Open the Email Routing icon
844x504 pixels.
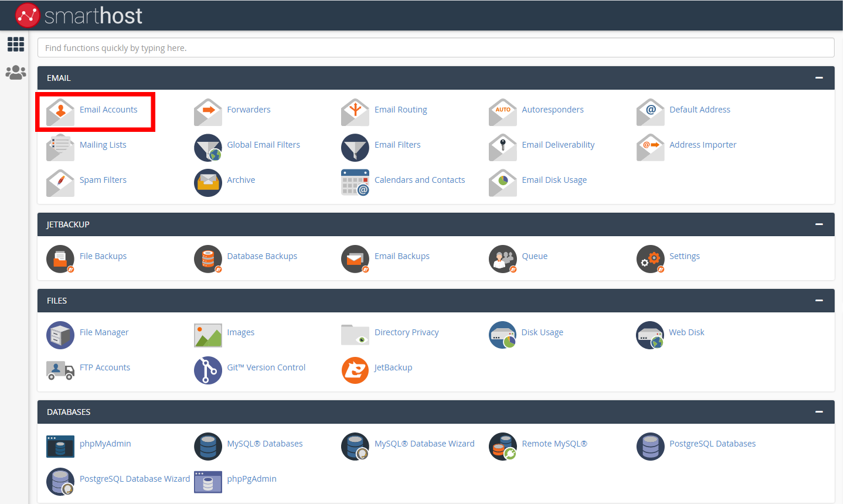355,111
